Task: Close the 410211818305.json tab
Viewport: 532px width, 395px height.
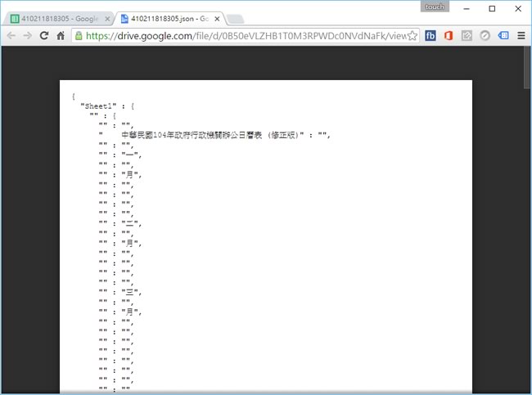Action: click(x=217, y=19)
